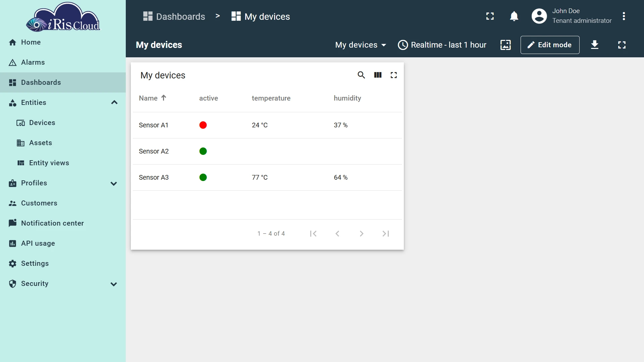This screenshot has width=644, height=362.
Task: Click the Notification center flag icon
Action: (x=12, y=223)
